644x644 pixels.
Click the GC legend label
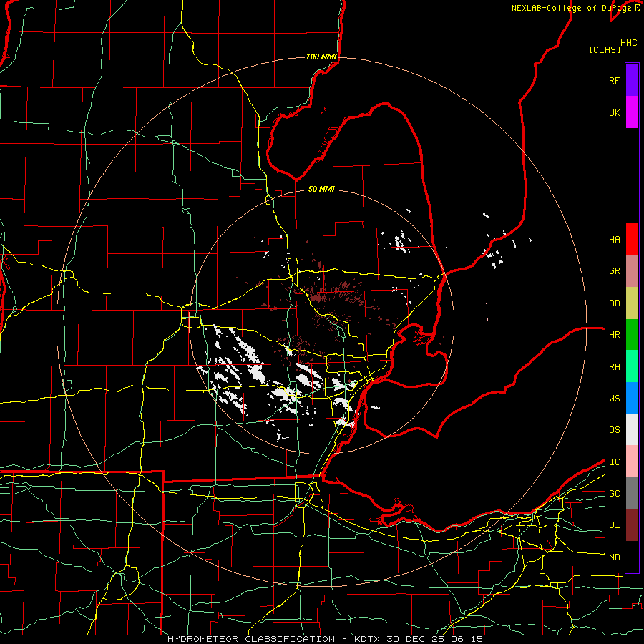click(614, 494)
